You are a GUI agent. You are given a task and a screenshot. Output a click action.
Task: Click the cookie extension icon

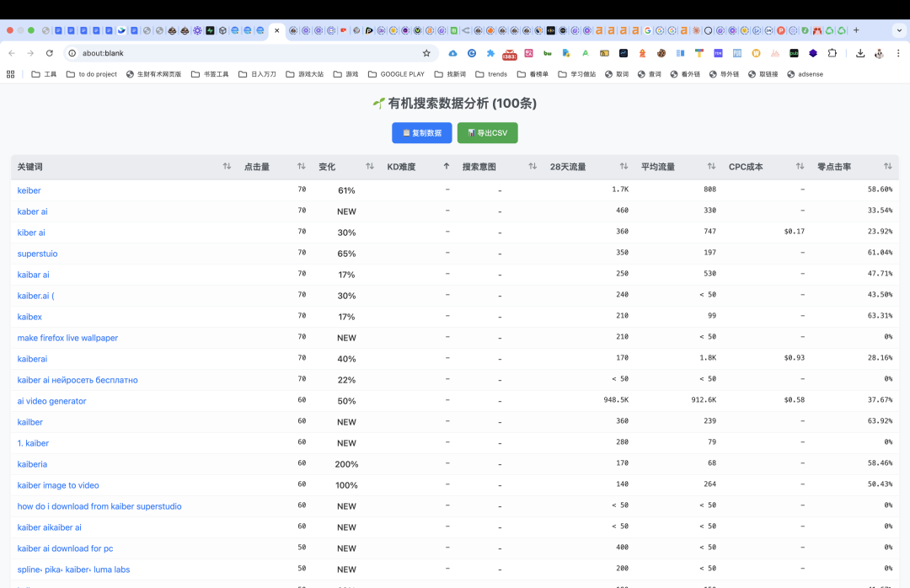(x=661, y=53)
